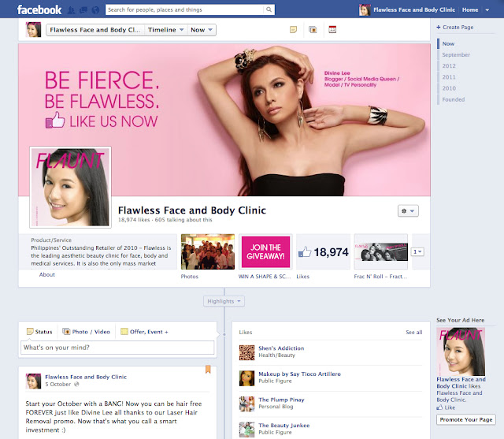Click the FLAUNT image in See Your Ad Here

click(x=461, y=352)
